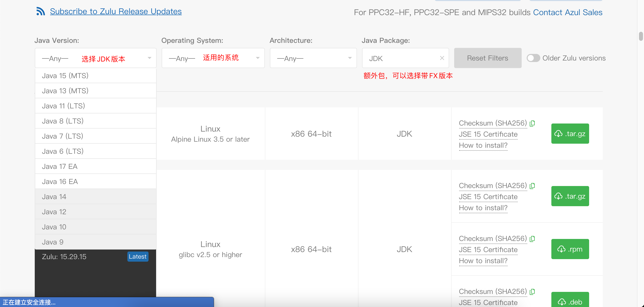Viewport: 644px width, 307px height.
Task: Copy checksum icon in Alpine Linux row
Action: 532,123
